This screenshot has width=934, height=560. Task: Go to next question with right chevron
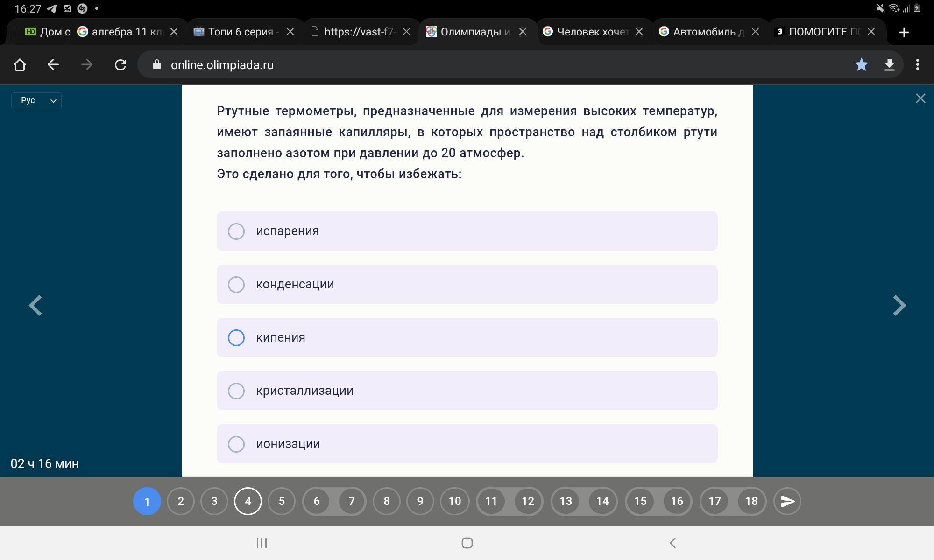point(899,306)
